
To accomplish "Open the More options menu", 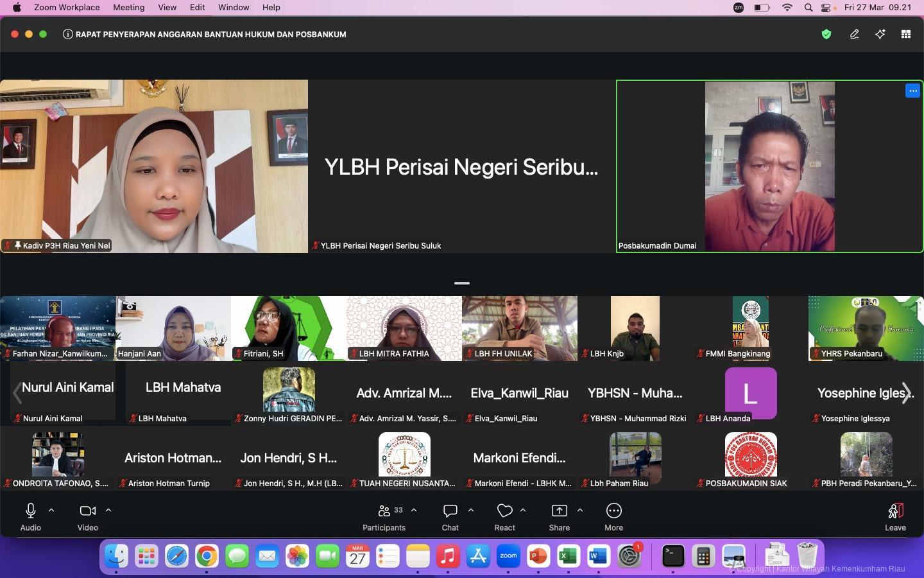I will 613,516.
